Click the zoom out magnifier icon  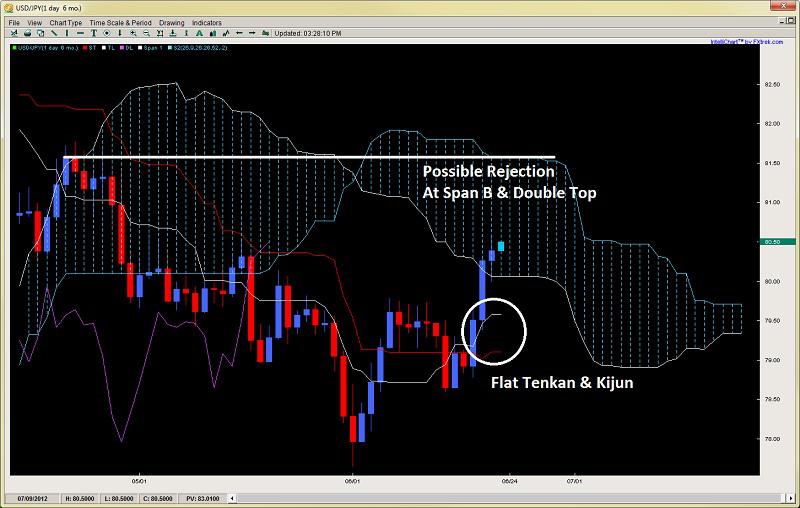[146, 33]
